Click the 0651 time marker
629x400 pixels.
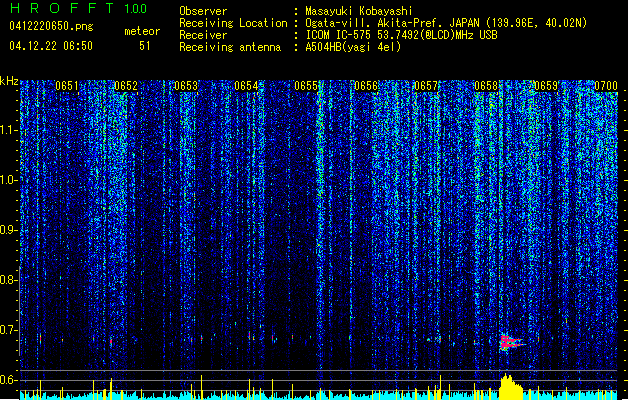click(67, 86)
